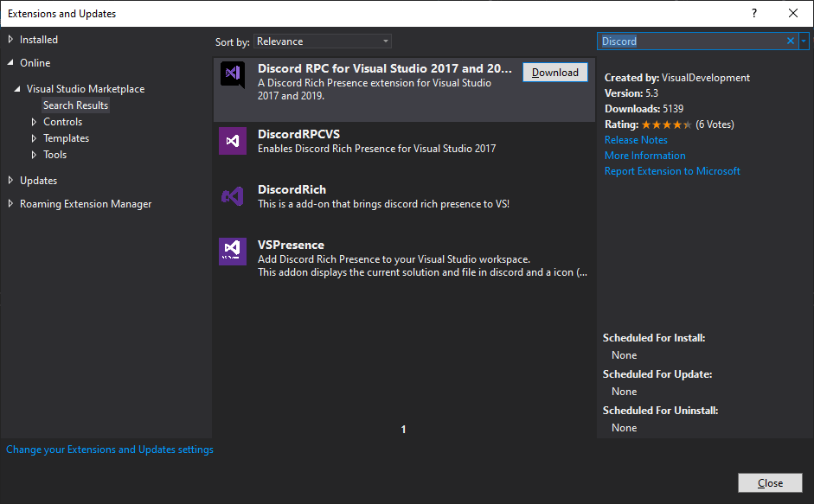The height and width of the screenshot is (504, 814).
Task: Open the Sort by Relevance dropdown
Action: (x=323, y=41)
